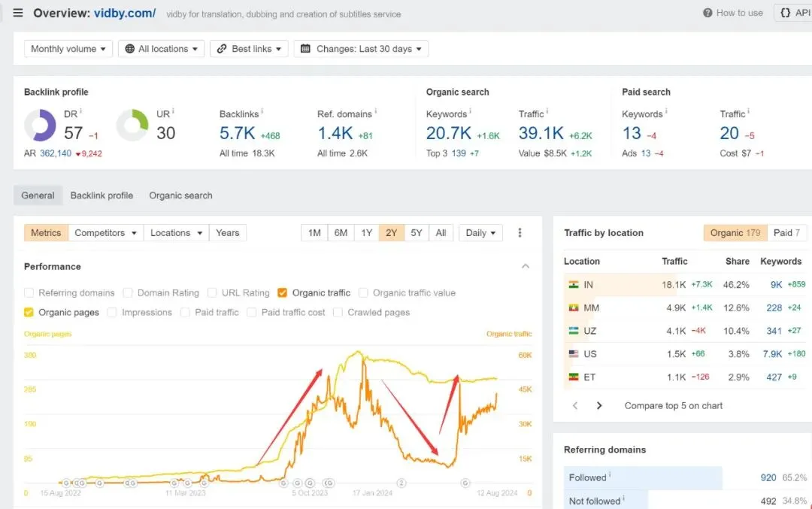Select the 1M time range

(x=314, y=233)
